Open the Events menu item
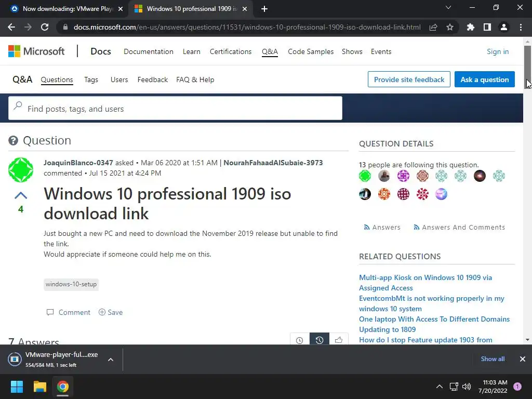 381,51
